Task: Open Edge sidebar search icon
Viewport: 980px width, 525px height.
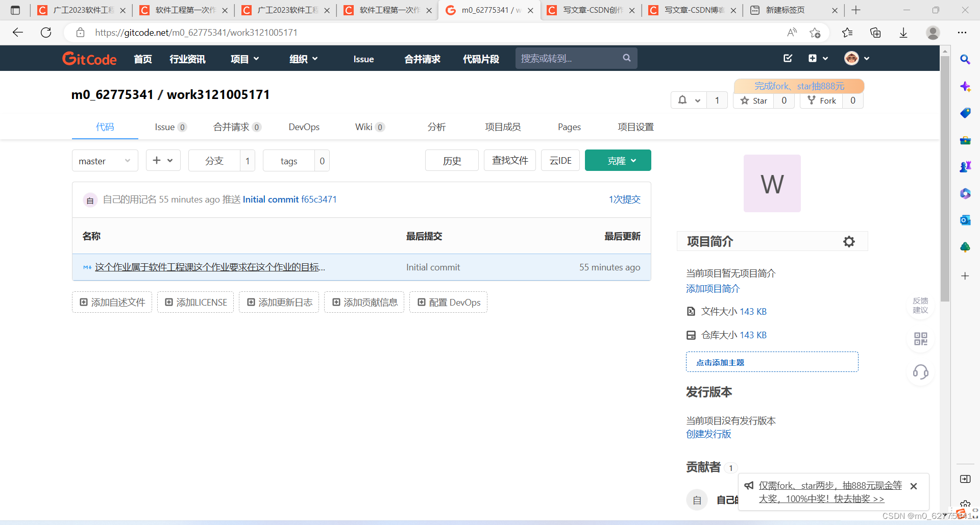Action: 965,59
